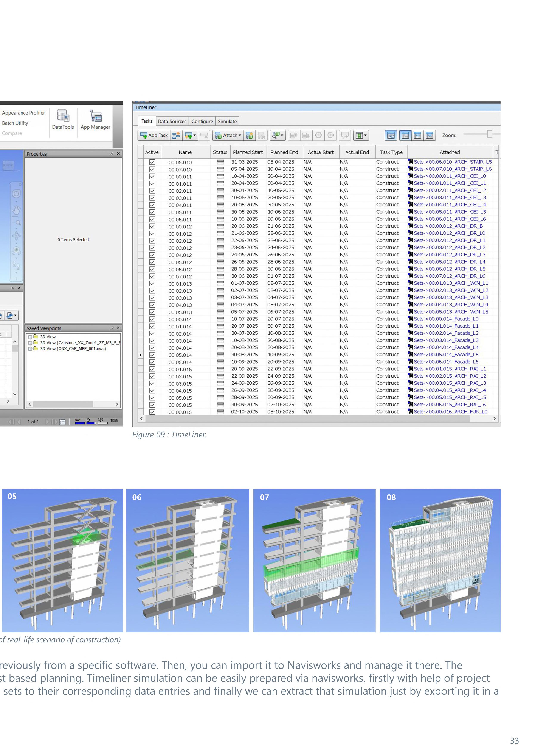Adjust the TimeLiner Zoom slider
The height and width of the screenshot is (756, 535).
[490, 134]
